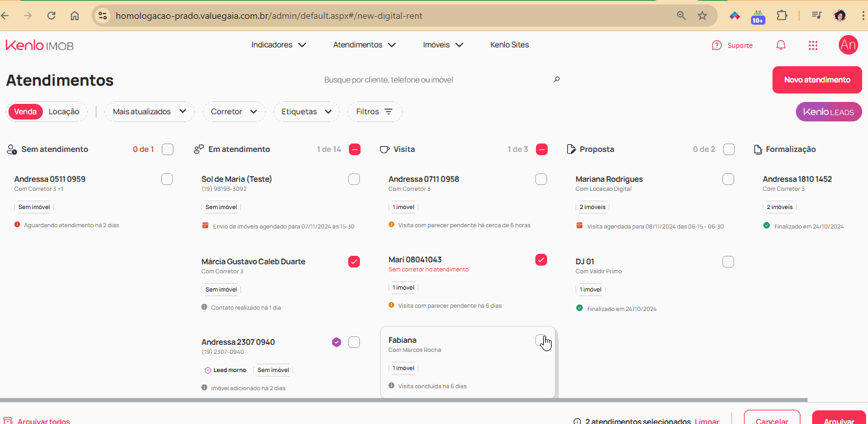Open the Mais atualizados sort dropdown
Screen dimensions: 868x424
click(149, 112)
